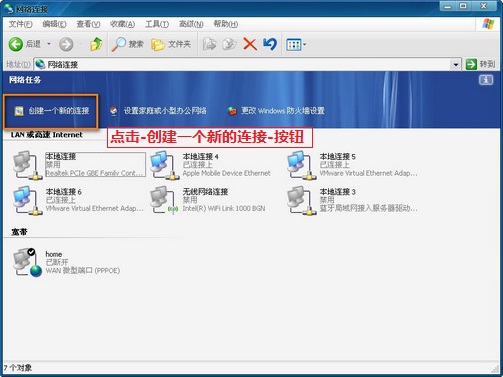This screenshot has width=503, height=377.
Task: Click the WAN 微型端口 (PPPOE) text
Action: 83,271
